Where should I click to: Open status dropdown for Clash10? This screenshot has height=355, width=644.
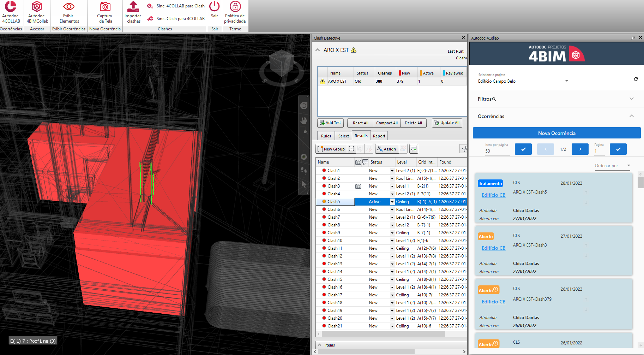[x=392, y=241]
